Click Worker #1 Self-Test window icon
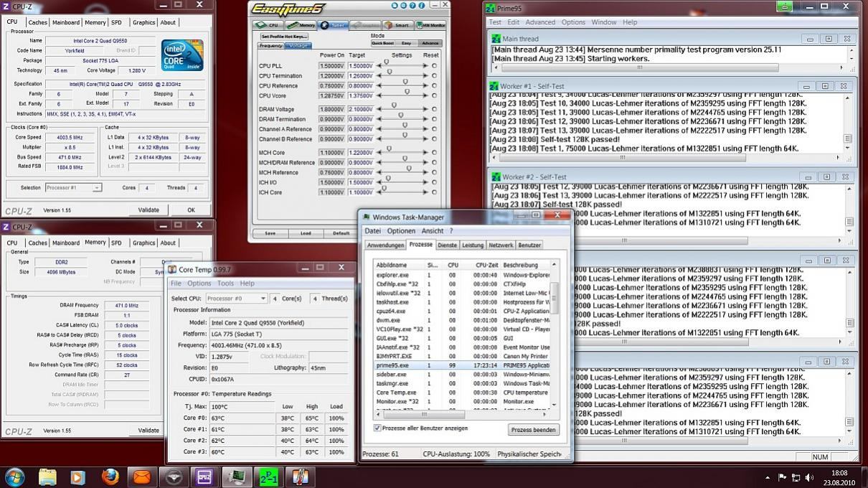Viewport: 868px width, 488px height. click(x=494, y=85)
